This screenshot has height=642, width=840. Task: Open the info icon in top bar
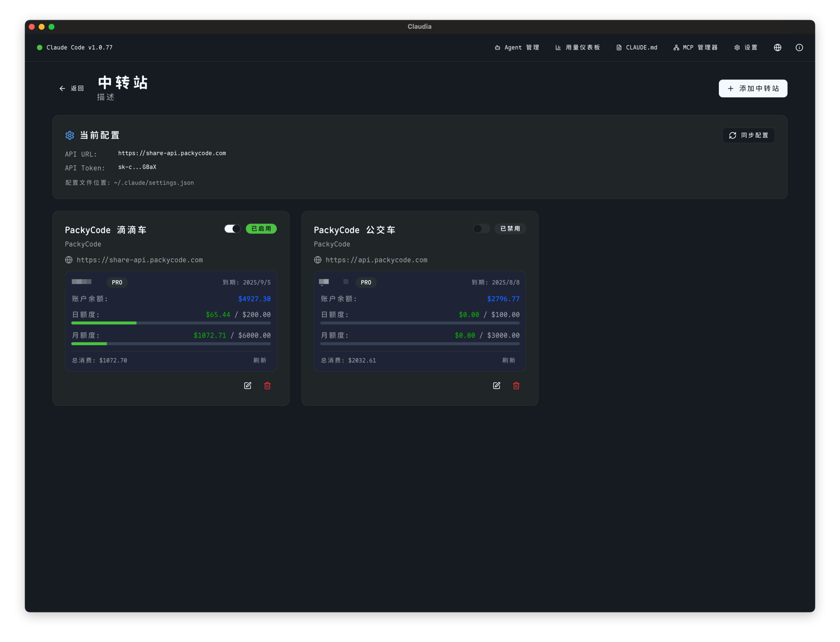point(799,47)
